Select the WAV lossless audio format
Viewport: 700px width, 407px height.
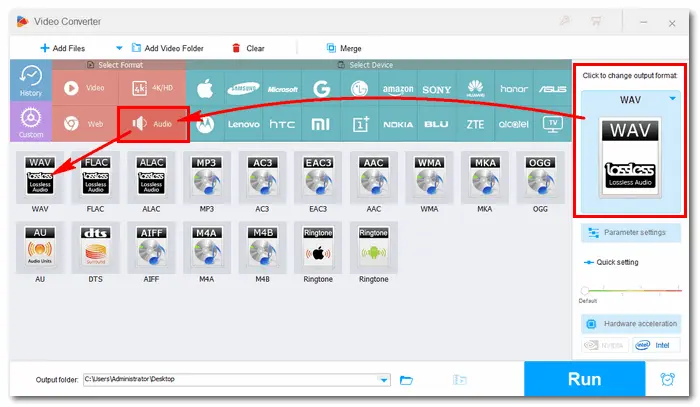click(40, 177)
